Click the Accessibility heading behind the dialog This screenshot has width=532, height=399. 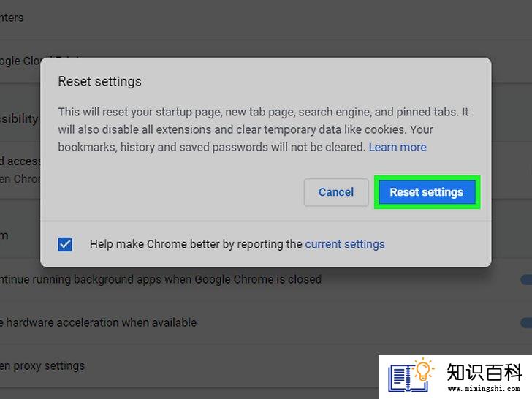click(x=19, y=118)
